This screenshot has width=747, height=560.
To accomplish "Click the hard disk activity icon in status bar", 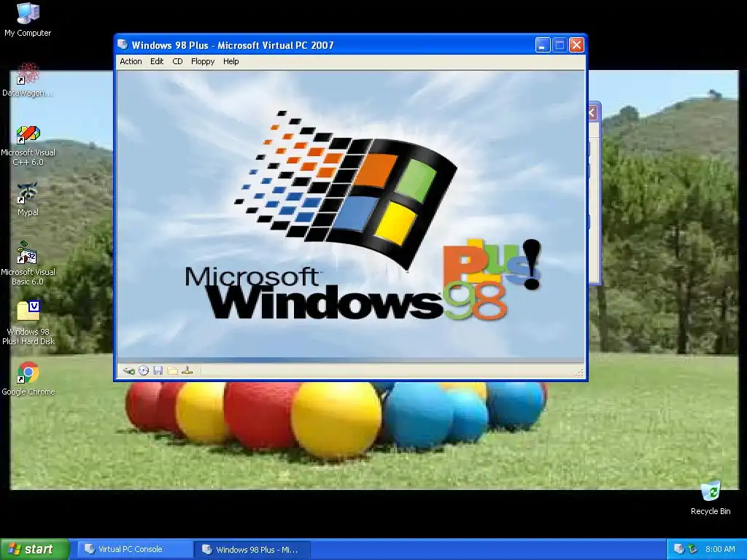I will (128, 370).
